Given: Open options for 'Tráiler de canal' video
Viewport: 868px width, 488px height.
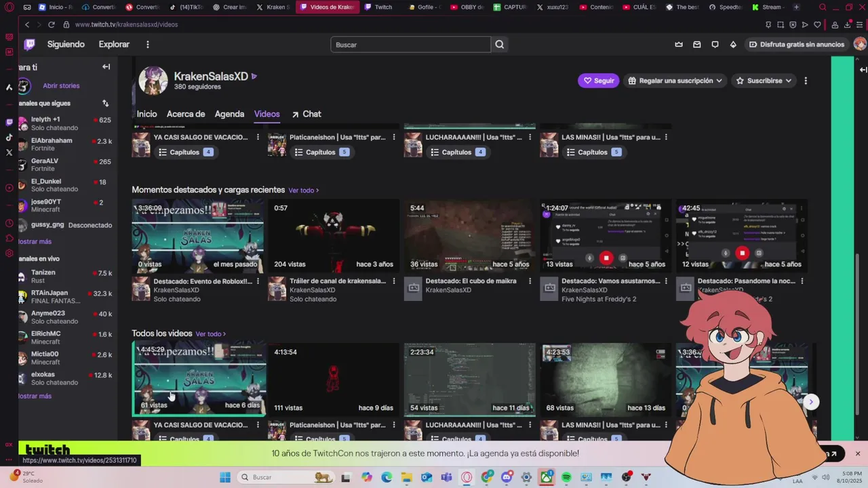Looking at the screenshot, I should point(394,281).
